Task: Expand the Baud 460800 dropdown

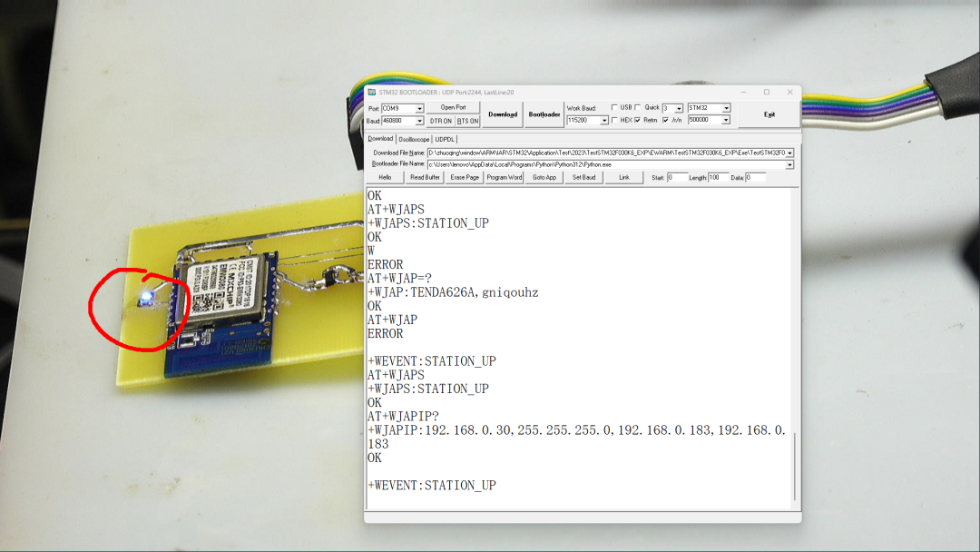Action: pos(419,121)
